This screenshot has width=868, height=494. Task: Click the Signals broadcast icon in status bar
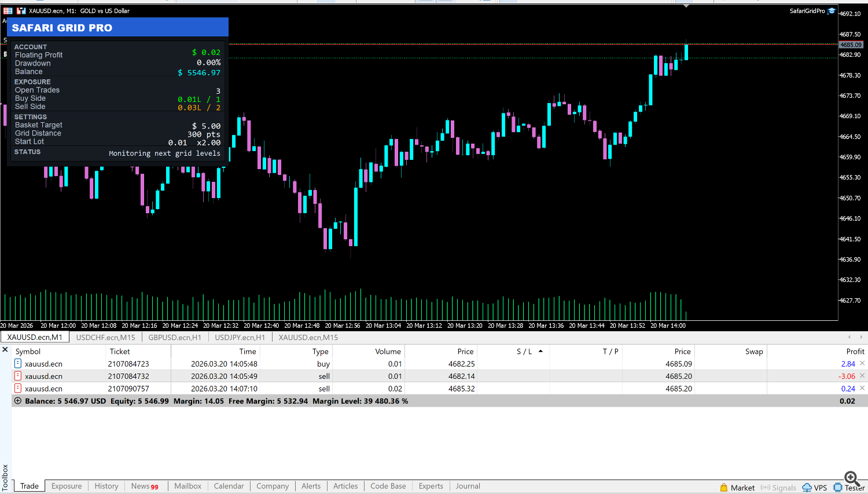(764, 487)
